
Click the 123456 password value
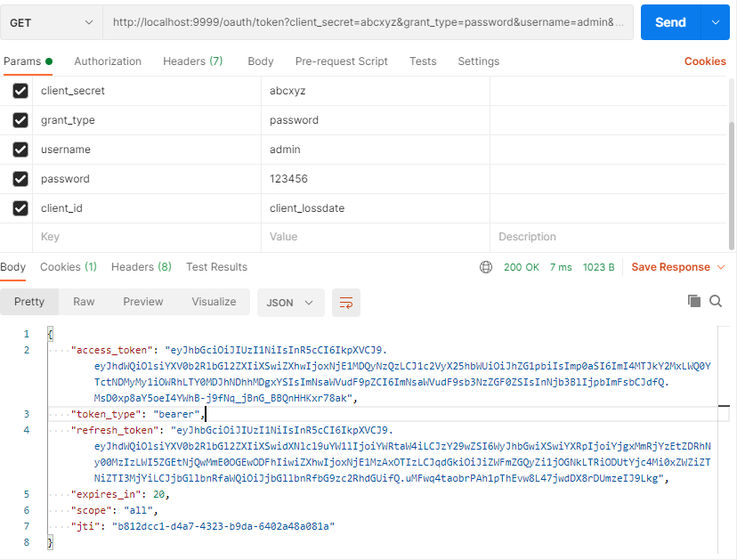point(288,179)
